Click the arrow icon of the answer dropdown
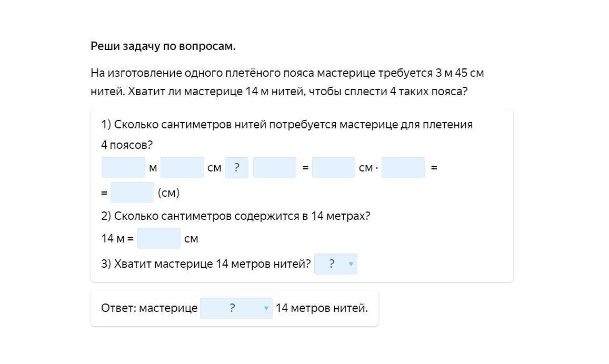 [x=266, y=308]
